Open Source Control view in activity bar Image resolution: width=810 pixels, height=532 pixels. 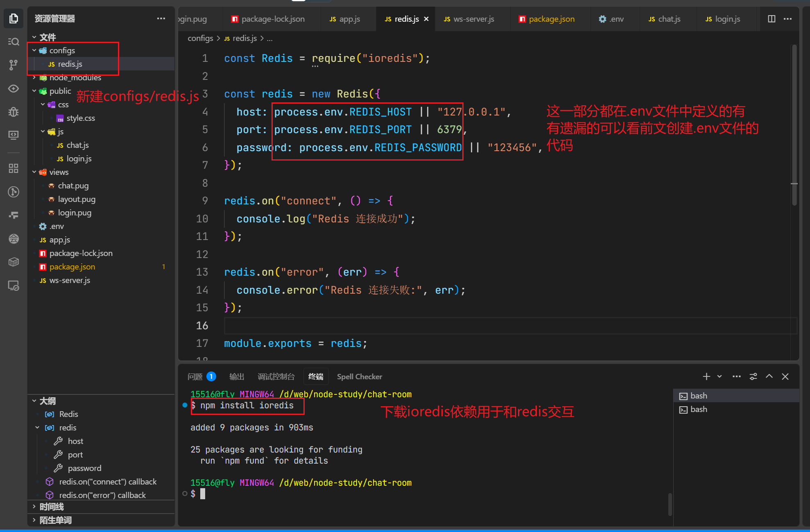click(x=14, y=65)
